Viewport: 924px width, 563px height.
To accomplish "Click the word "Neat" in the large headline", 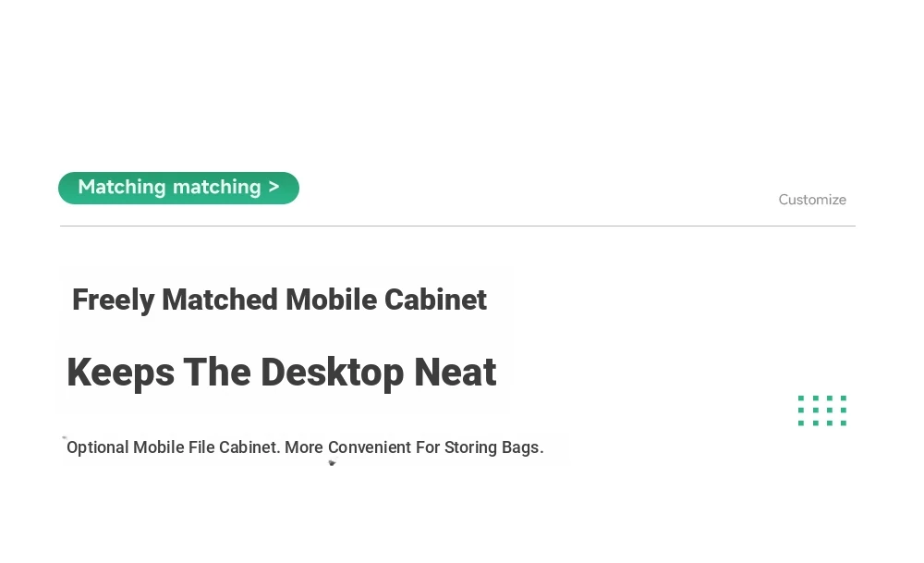I will point(456,372).
